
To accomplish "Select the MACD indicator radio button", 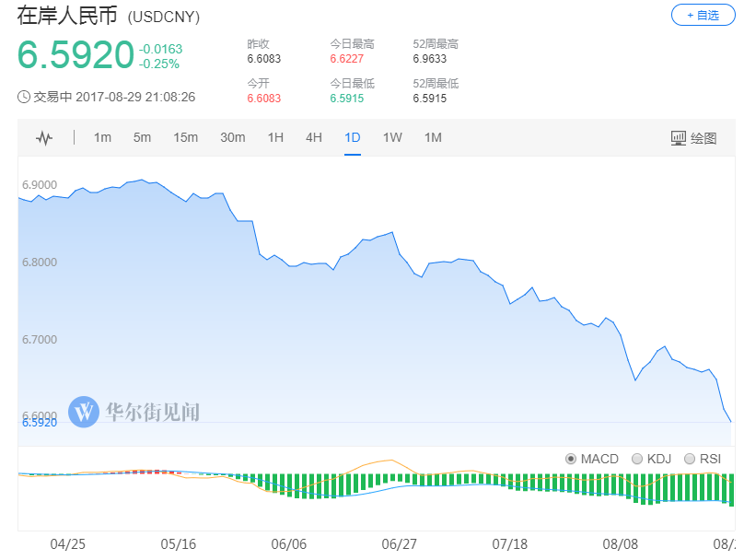I will (570, 459).
